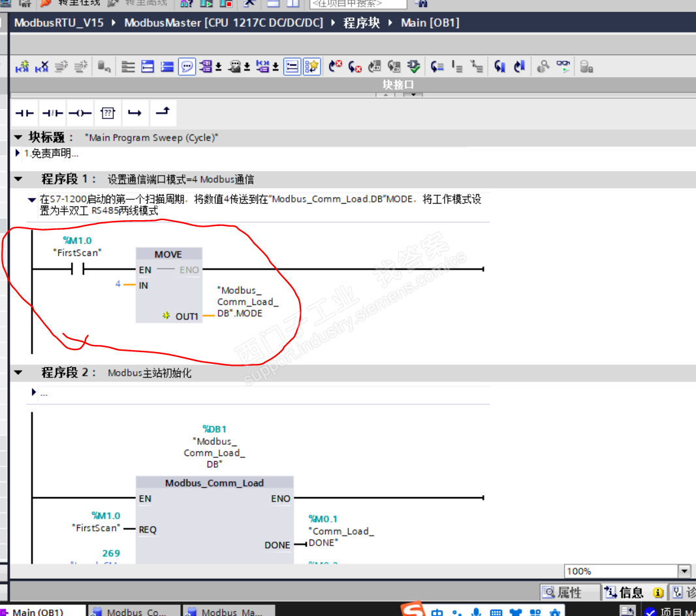Select the FirstScan %M1.0 contact
This screenshot has height=616, width=696.
click(x=78, y=268)
